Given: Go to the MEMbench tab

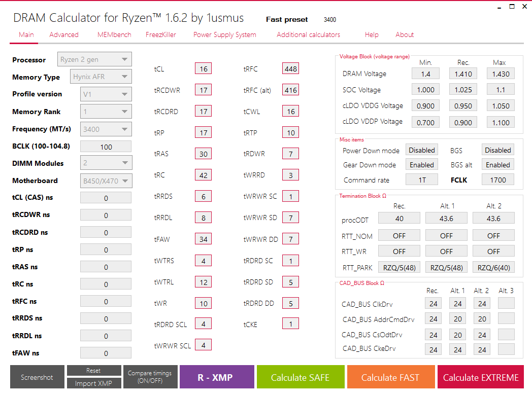Looking at the screenshot, I should coord(114,34).
